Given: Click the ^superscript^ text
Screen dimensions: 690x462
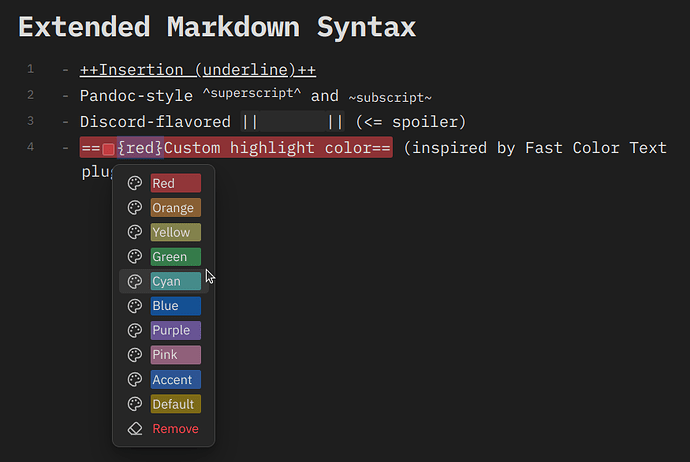Looking at the screenshot, I should 252,93.
